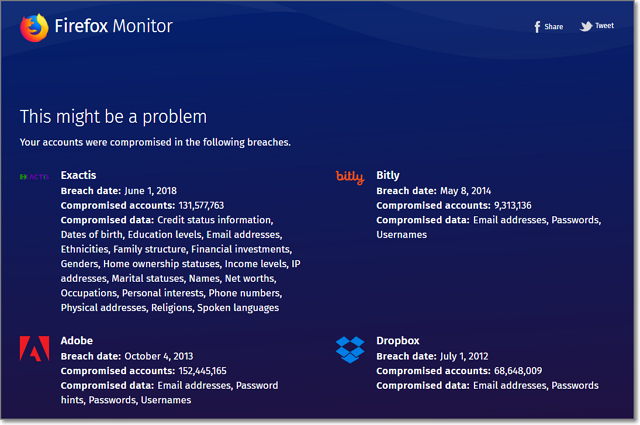Click the Firefox logo icon
Image resolution: width=640 pixels, height=425 pixels.
[34, 27]
